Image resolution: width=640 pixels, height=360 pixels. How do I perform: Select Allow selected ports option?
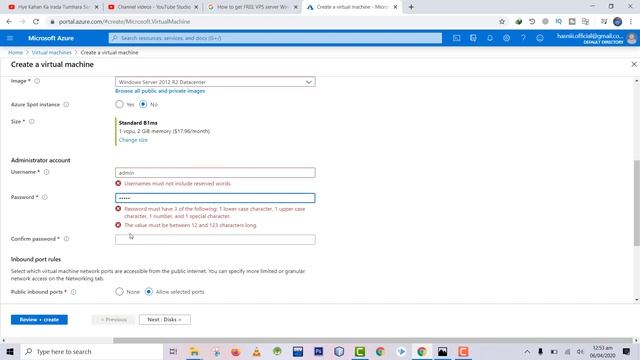(x=149, y=292)
